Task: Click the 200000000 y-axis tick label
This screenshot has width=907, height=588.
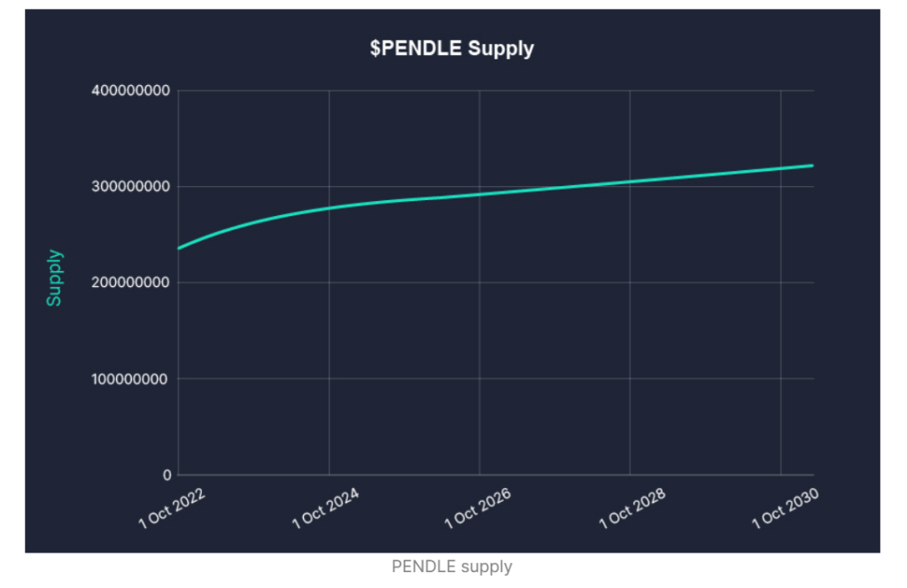Action: 129,282
